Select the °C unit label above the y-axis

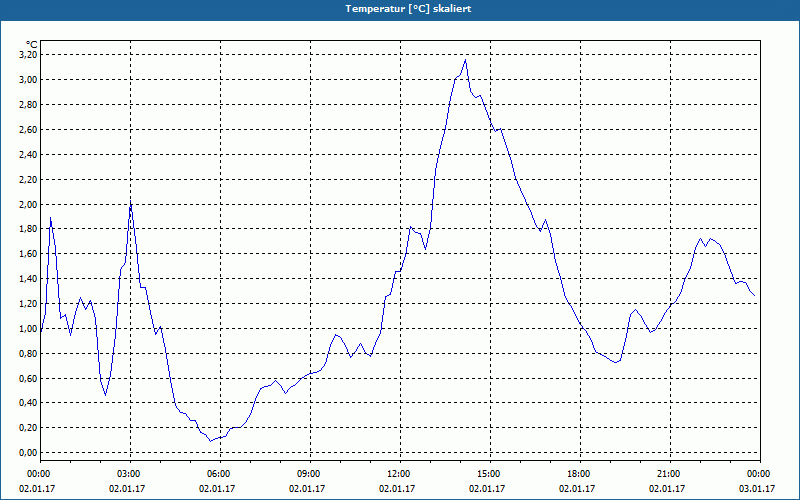coord(32,45)
